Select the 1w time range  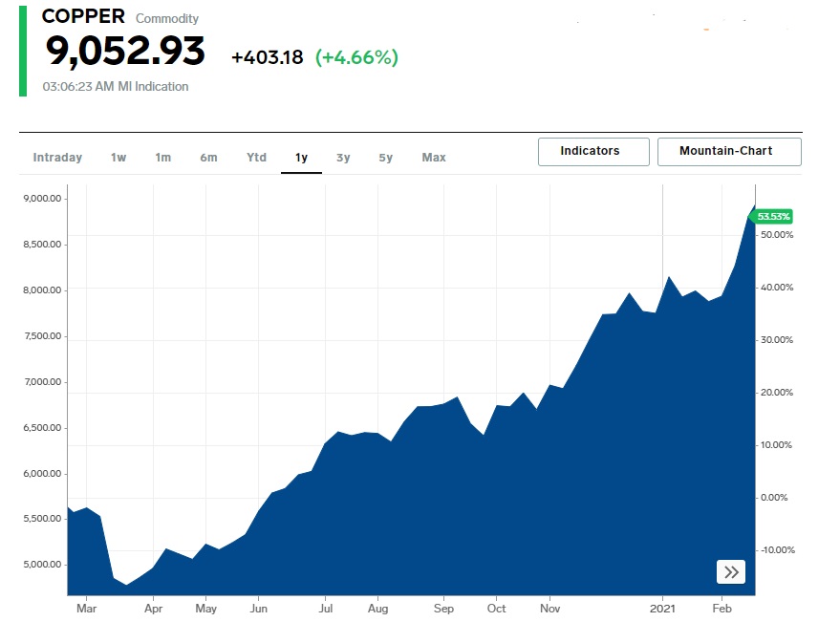click(118, 158)
